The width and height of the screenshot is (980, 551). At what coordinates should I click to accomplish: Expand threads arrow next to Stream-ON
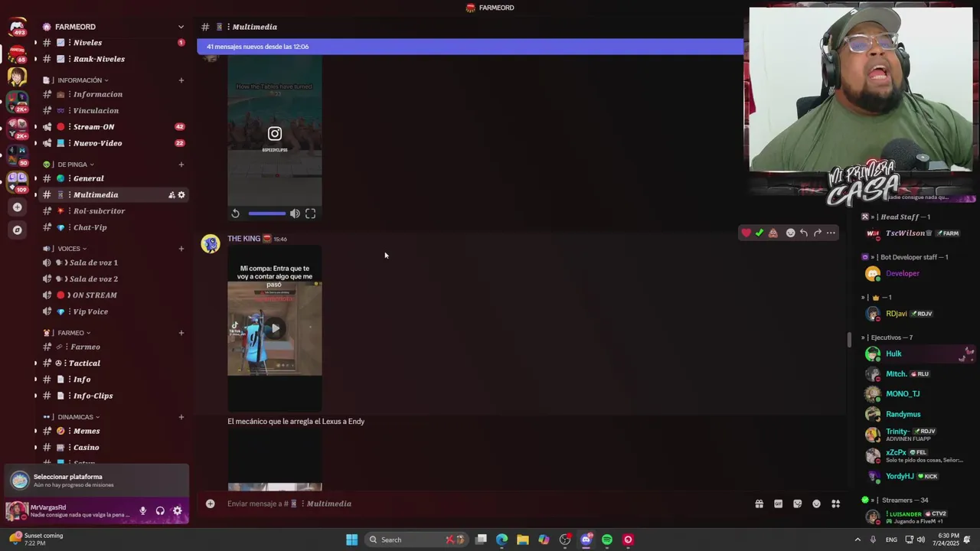tap(35, 127)
